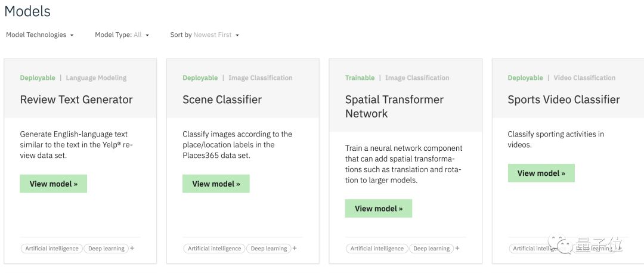View model for Scene Classifier

(x=216, y=184)
